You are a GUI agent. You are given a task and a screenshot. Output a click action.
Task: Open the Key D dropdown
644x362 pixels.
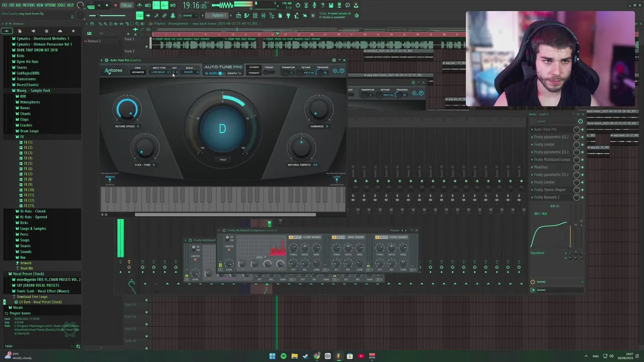tap(175, 72)
